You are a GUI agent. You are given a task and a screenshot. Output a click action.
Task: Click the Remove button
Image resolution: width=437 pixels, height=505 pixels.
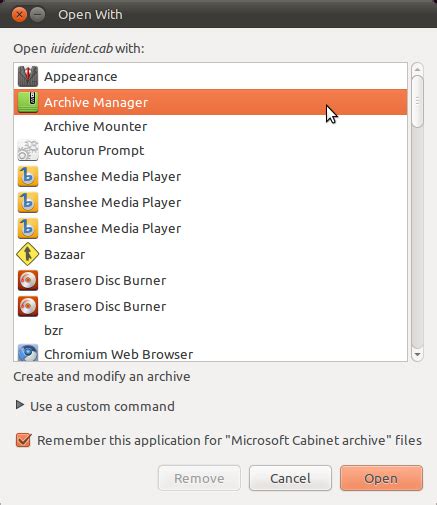coord(199,478)
